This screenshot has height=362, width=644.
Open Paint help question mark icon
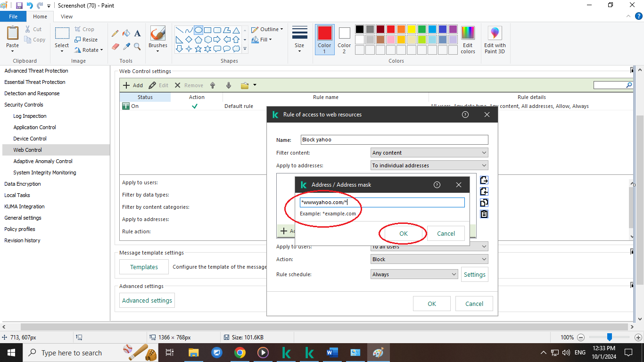(x=639, y=16)
